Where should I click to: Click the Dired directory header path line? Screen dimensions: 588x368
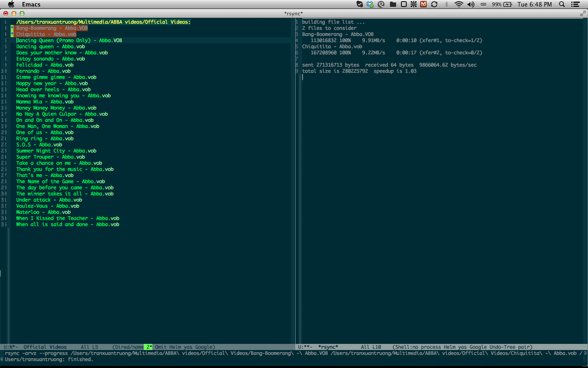(103, 22)
